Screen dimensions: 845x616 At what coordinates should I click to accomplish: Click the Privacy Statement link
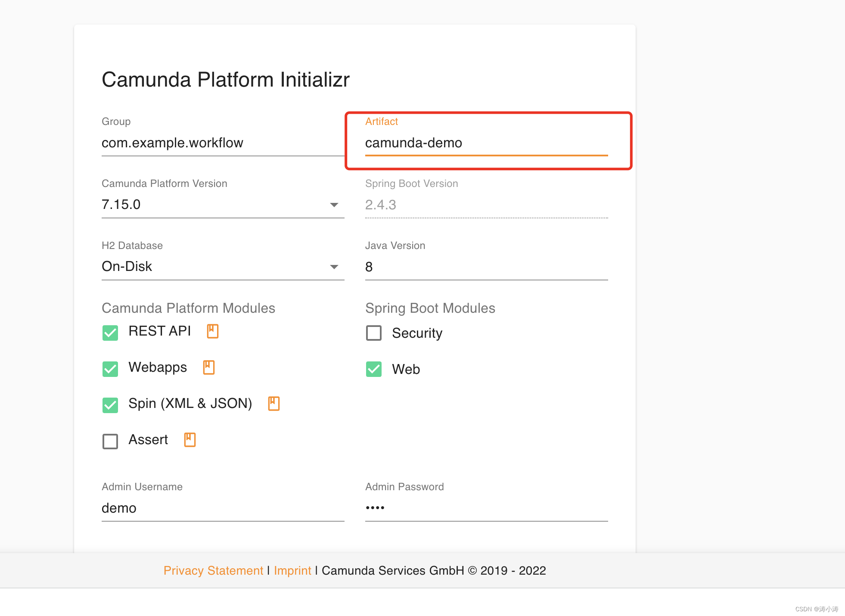coord(213,570)
